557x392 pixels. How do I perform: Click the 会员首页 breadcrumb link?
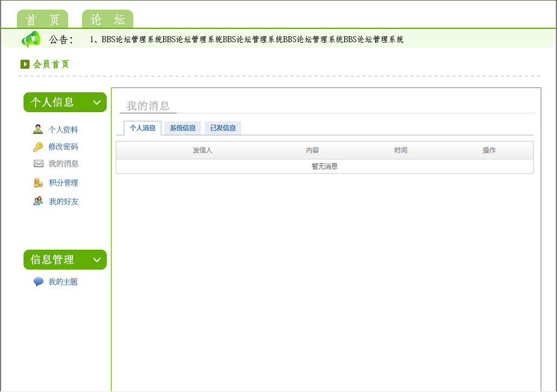click(51, 64)
